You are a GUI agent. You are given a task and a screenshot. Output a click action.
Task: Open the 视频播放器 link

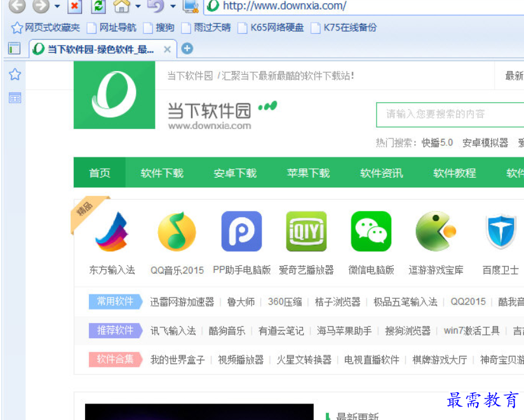pyautogui.click(x=241, y=360)
